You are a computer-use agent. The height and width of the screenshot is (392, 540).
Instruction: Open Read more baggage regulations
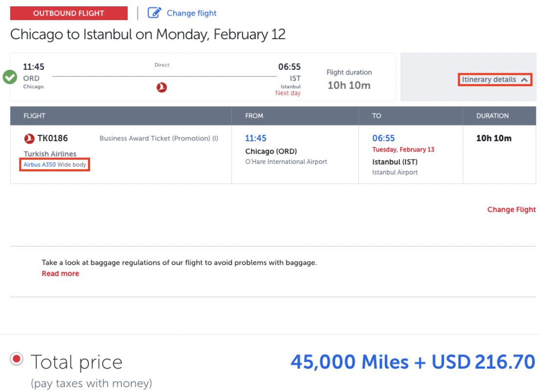(x=60, y=273)
